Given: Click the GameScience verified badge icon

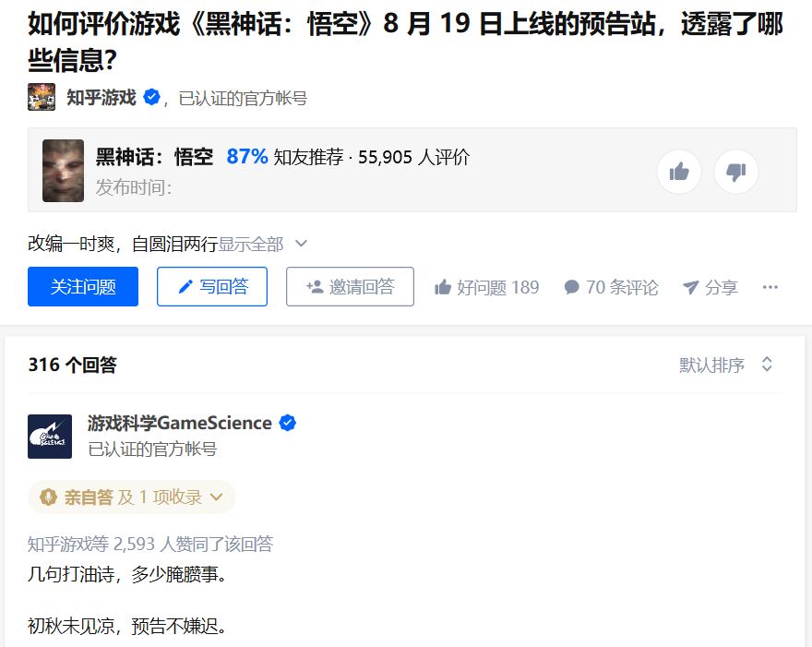Looking at the screenshot, I should pyautogui.click(x=287, y=423).
